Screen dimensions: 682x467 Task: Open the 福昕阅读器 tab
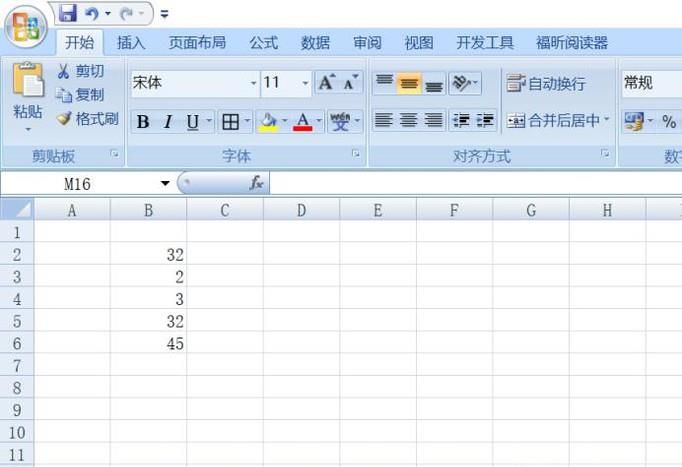(572, 43)
